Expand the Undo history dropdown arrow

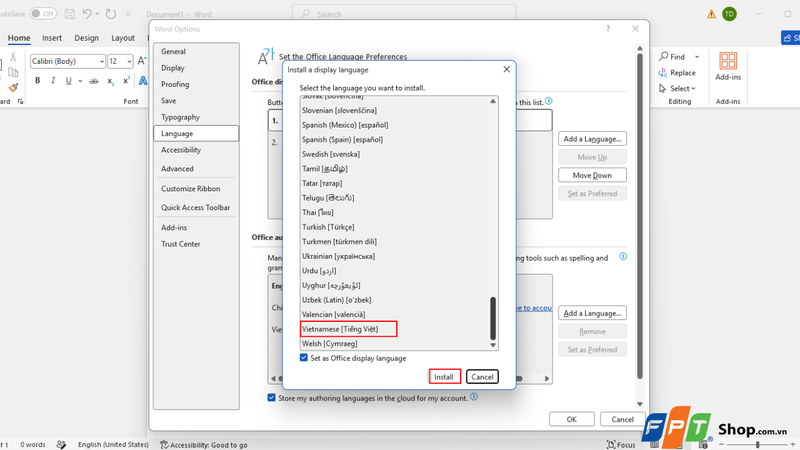point(97,14)
